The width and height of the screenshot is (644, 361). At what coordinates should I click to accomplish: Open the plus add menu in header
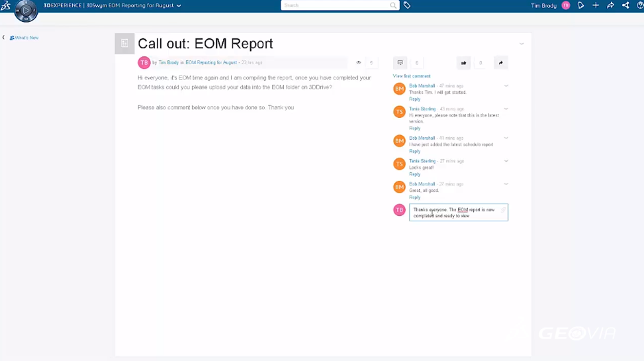596,5
